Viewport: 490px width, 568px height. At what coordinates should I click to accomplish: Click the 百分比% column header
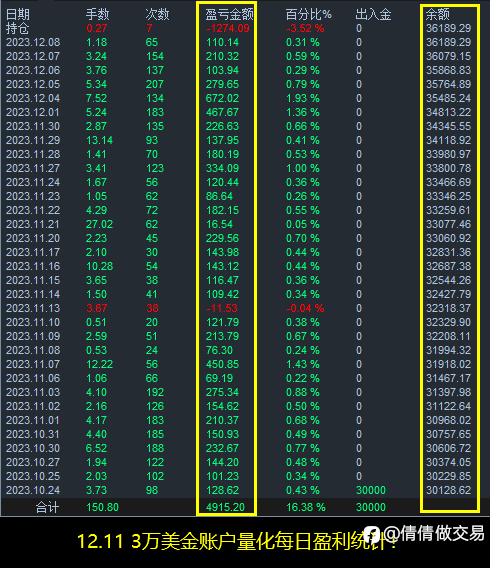308,14
